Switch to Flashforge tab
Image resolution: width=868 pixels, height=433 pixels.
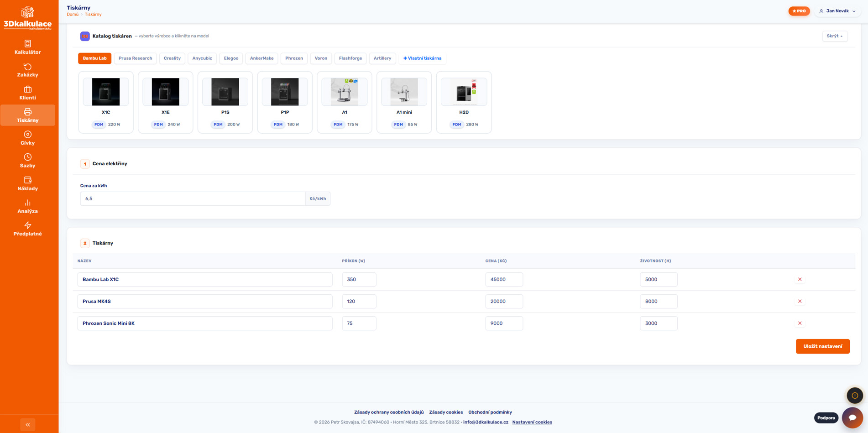tap(350, 58)
